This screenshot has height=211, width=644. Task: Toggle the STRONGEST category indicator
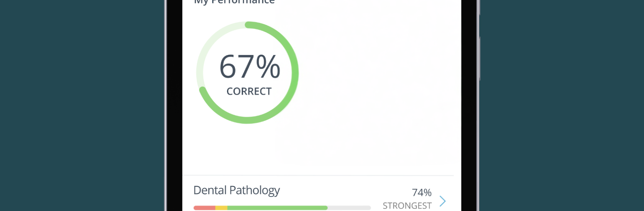[x=407, y=206]
